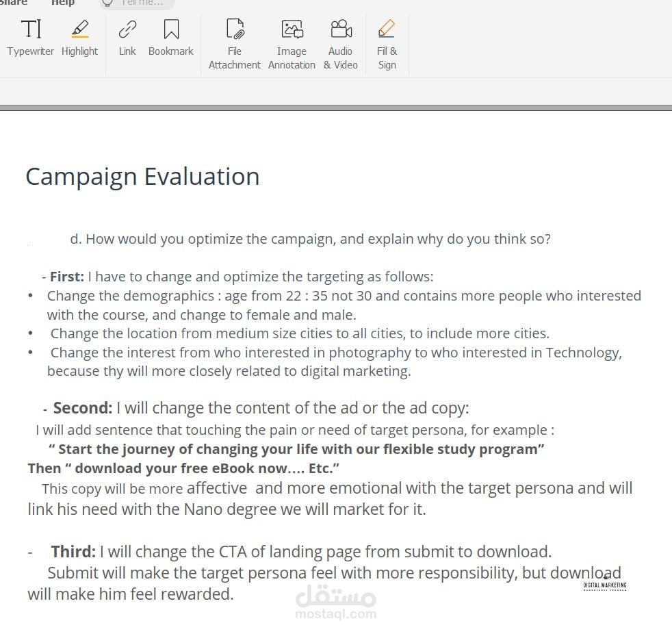Open the Help menu tab
This screenshot has width=672, height=634.
click(x=63, y=3)
